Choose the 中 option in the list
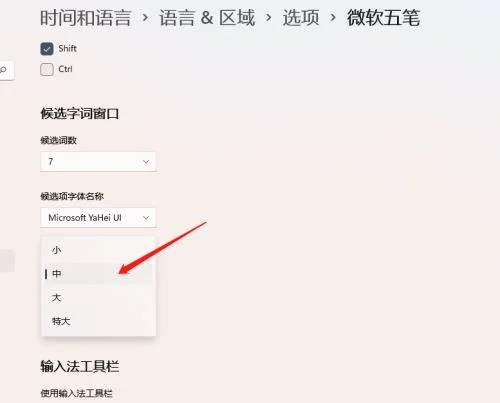The image size is (500, 403). [98, 274]
